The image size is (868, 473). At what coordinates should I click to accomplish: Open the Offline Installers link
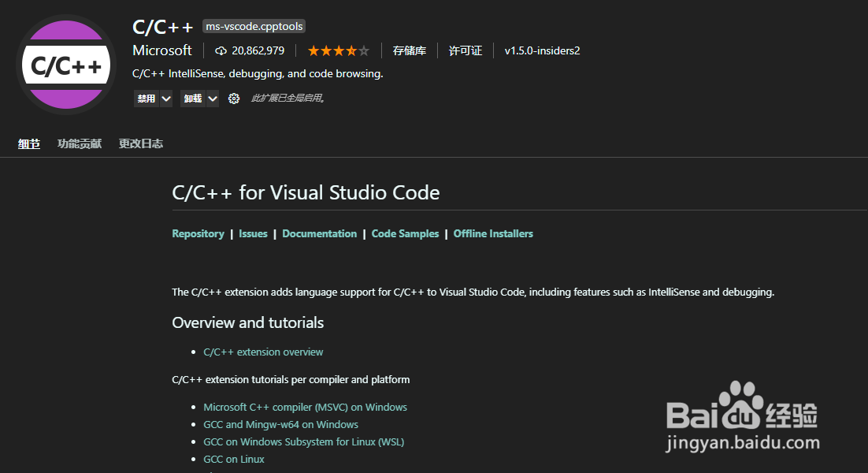pos(493,233)
